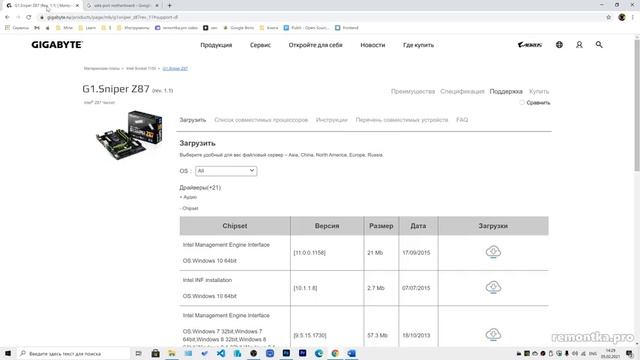640x360 pixels.
Task: Switch to the Загрузить tab
Action: 193,120
